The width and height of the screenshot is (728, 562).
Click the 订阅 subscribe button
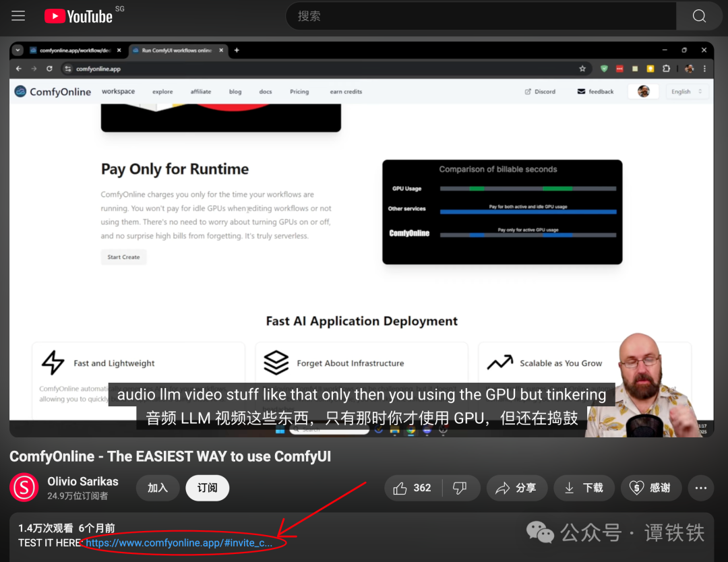click(x=207, y=488)
